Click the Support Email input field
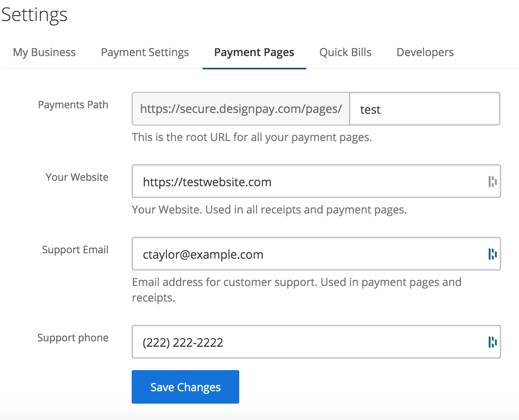 (316, 254)
